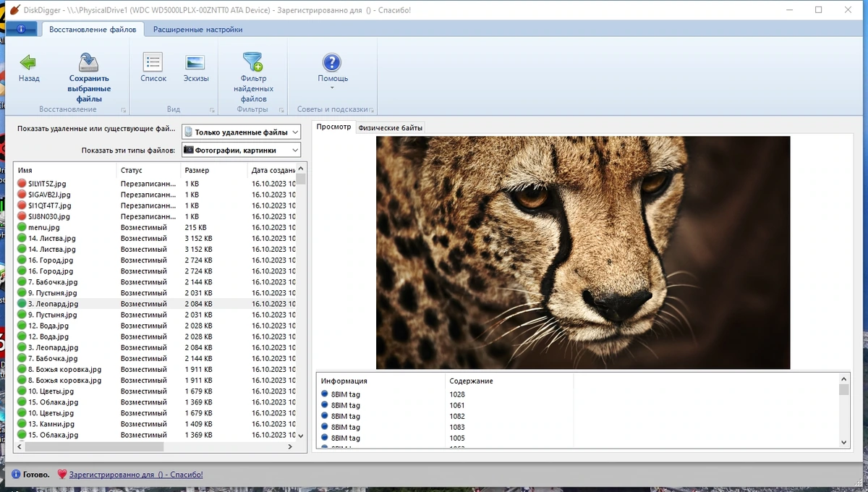This screenshot has height=492, width=868.
Task: Click Перезаписанн status of $ILYIT5Z.jpg
Action: click(148, 184)
